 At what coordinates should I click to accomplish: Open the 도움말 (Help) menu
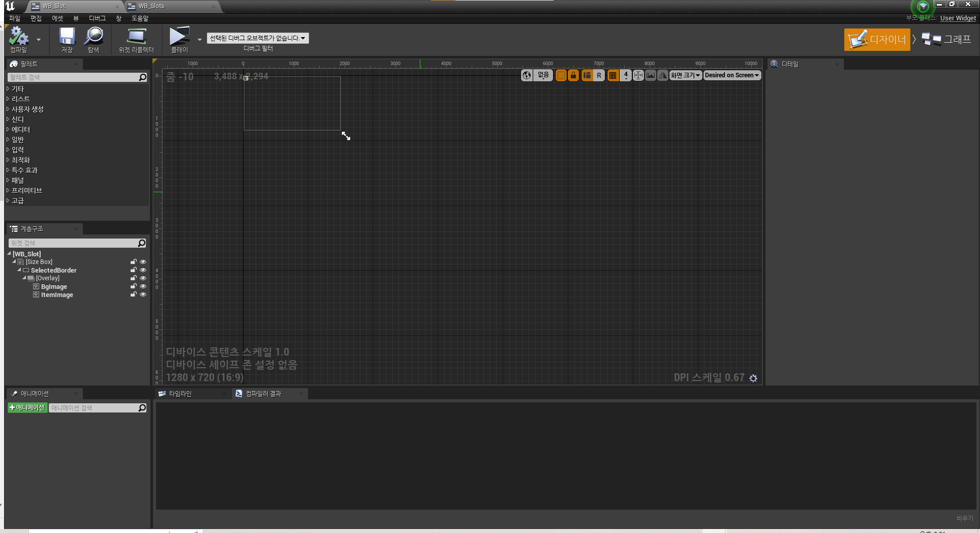pos(140,18)
